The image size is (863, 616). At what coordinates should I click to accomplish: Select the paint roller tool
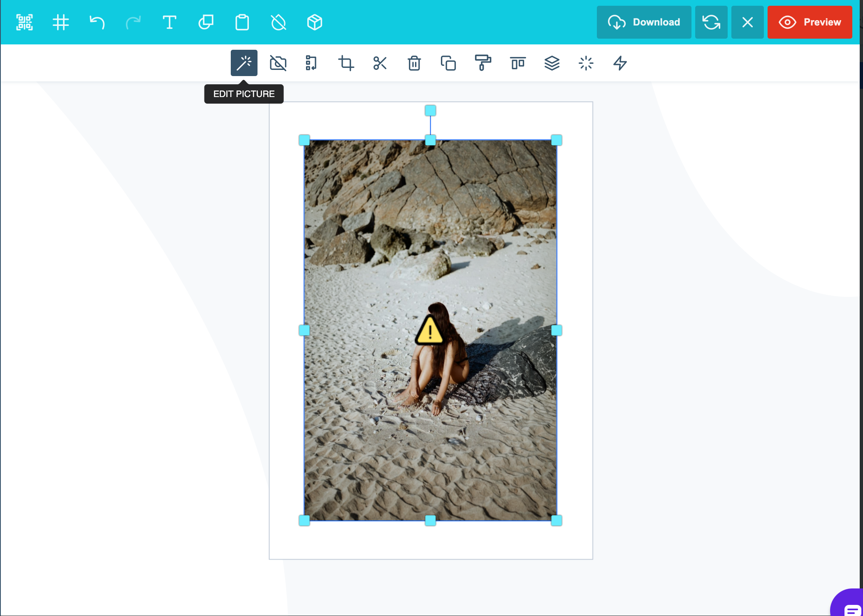pos(483,63)
